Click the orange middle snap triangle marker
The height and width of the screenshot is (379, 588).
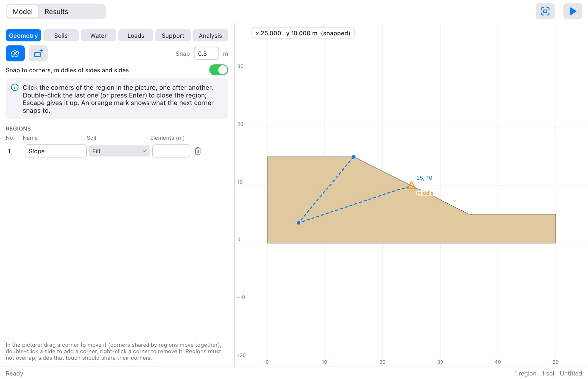(412, 185)
